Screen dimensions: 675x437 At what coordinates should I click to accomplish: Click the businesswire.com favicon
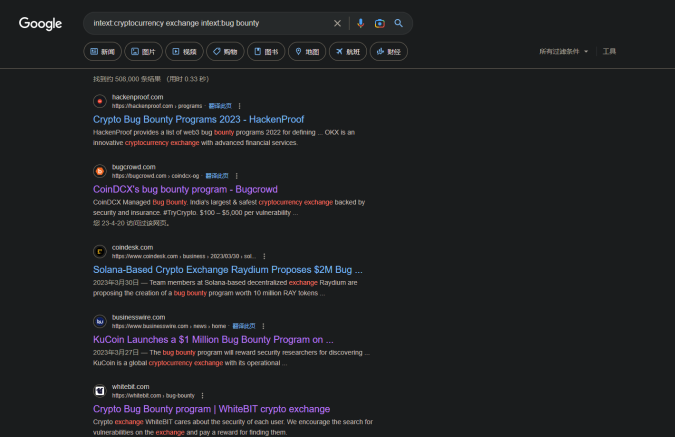[100, 322]
